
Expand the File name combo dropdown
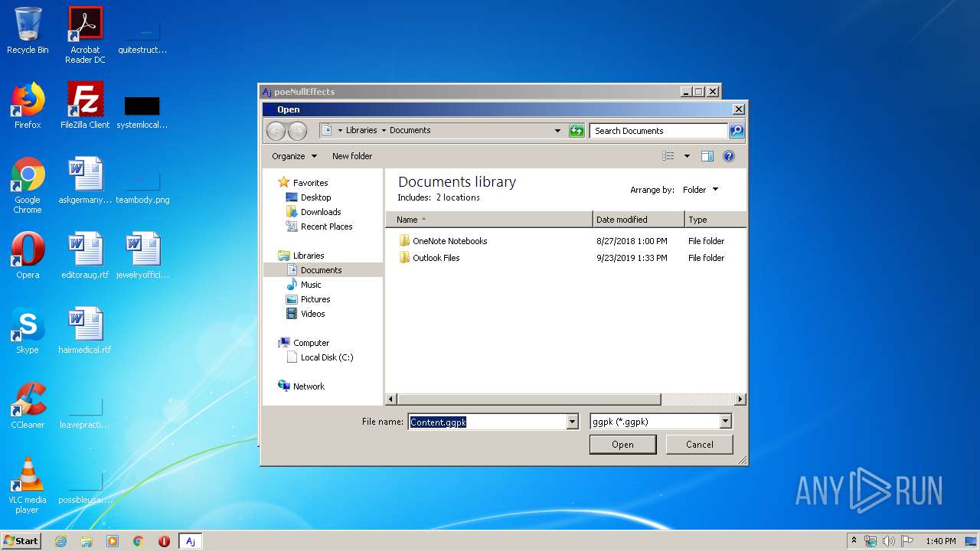(x=572, y=422)
